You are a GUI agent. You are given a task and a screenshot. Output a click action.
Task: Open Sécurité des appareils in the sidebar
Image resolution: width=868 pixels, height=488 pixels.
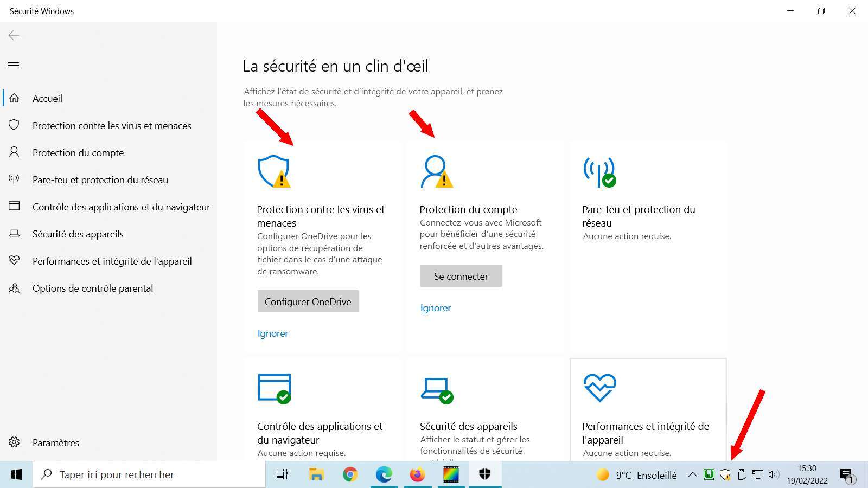point(78,234)
